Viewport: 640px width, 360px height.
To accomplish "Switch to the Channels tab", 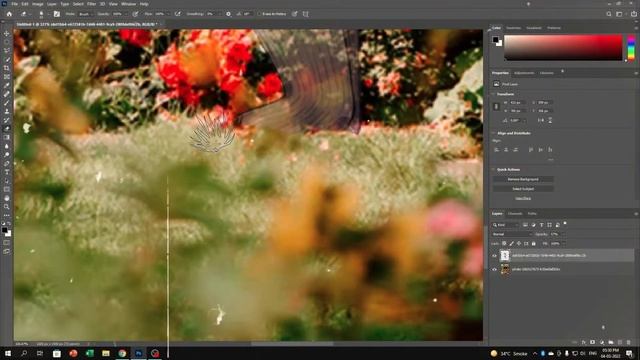I will pyautogui.click(x=515, y=213).
